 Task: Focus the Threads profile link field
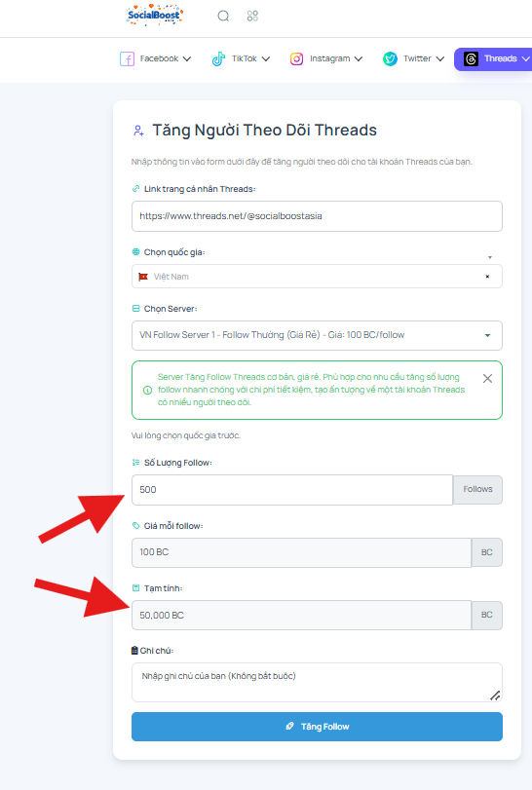pyautogui.click(x=317, y=216)
